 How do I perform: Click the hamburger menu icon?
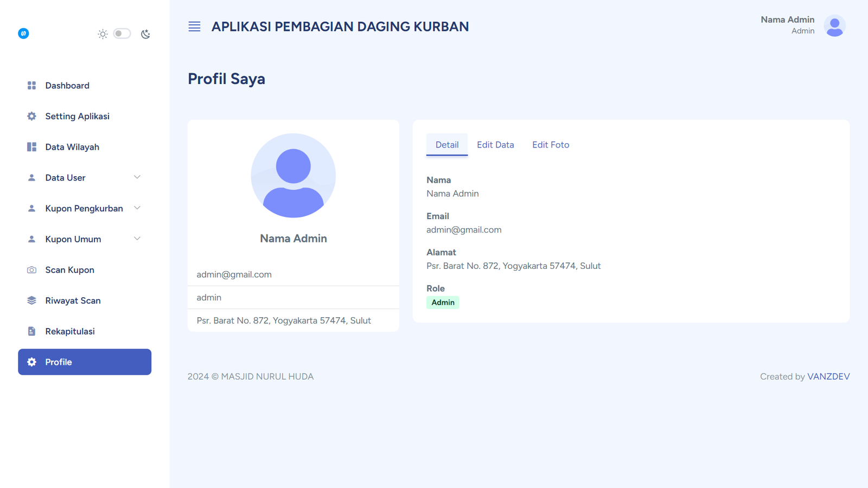pos(194,27)
